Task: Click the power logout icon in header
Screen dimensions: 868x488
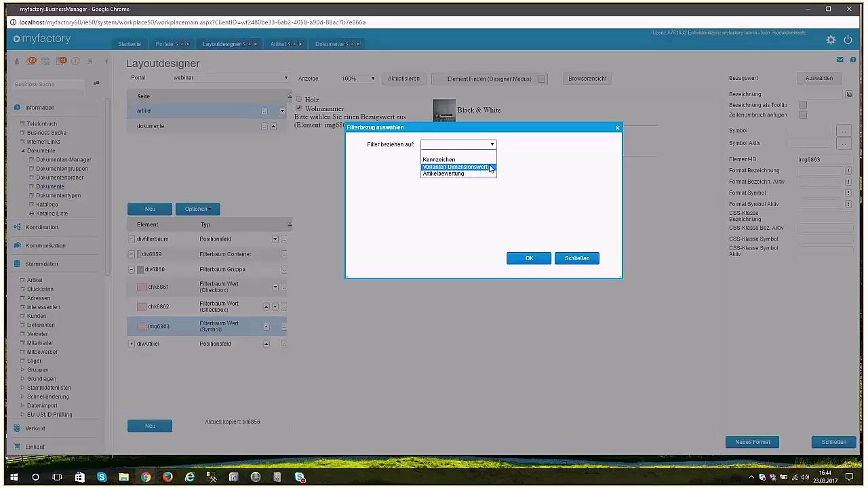Action: click(x=848, y=40)
